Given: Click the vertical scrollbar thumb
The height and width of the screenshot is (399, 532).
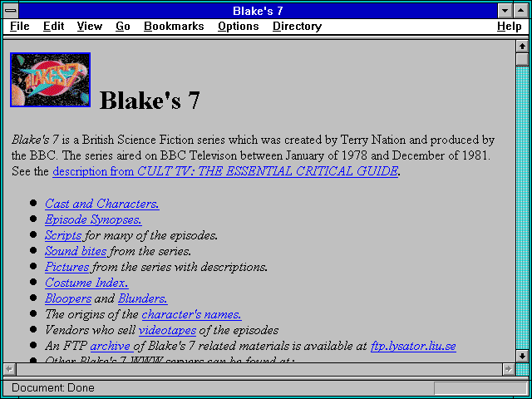Looking at the screenshot, I should pos(522,59).
